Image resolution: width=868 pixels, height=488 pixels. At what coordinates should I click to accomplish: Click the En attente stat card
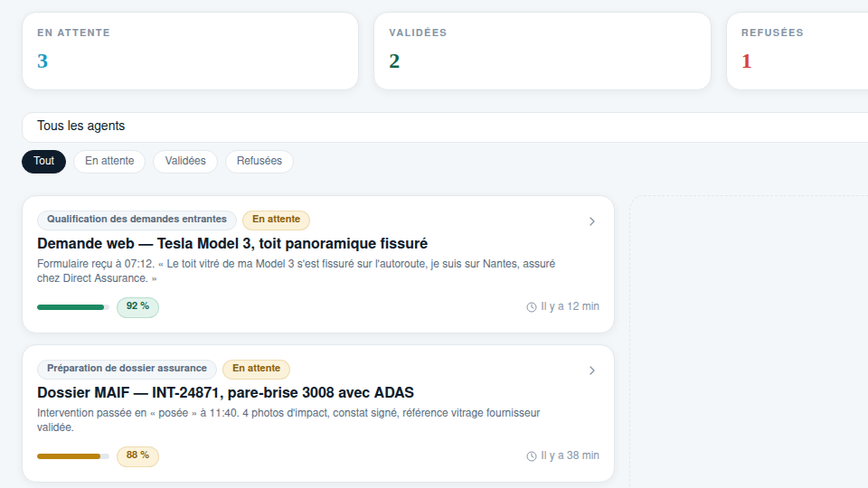pos(191,51)
